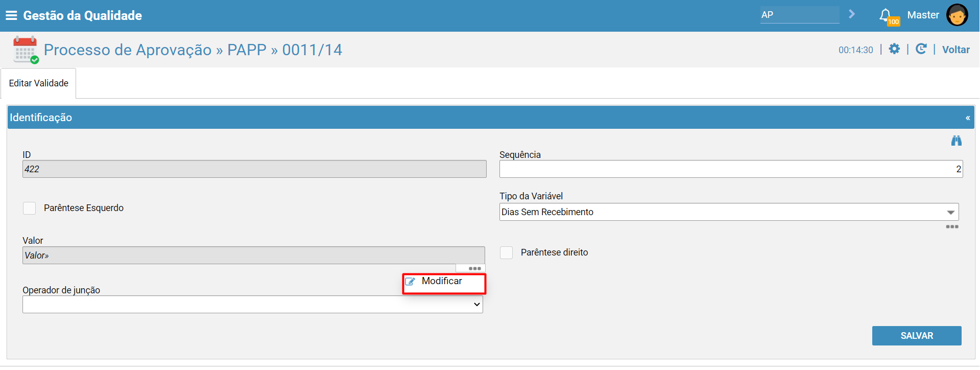The image size is (980, 370).
Task: Click the Identificação panel header
Action: point(491,118)
